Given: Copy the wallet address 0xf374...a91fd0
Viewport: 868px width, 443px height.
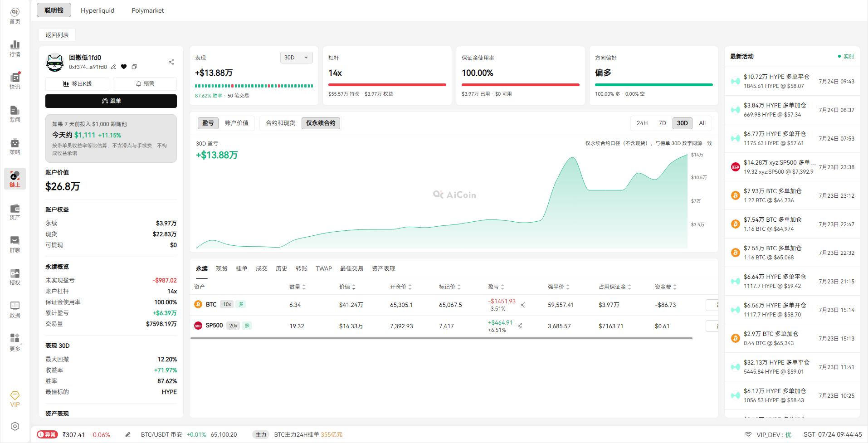Looking at the screenshot, I should point(134,67).
